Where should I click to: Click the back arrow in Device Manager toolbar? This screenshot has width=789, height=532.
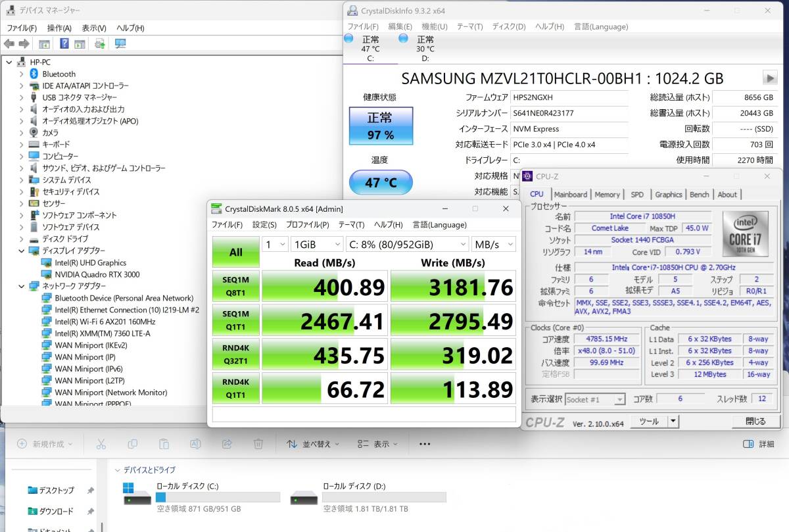pyautogui.click(x=9, y=44)
